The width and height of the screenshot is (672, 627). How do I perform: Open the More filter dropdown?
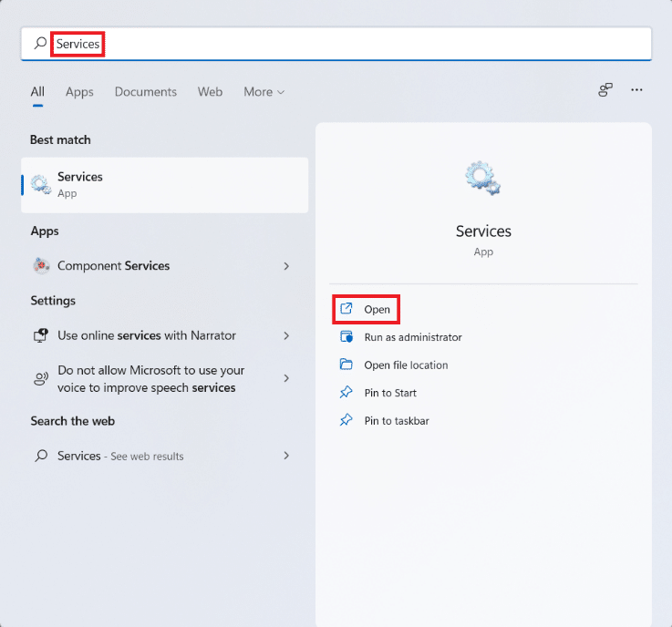[x=264, y=92]
